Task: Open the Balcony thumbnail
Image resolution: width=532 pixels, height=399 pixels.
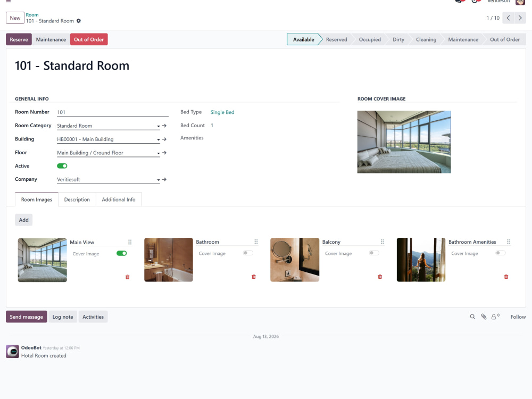Action: [x=295, y=260]
